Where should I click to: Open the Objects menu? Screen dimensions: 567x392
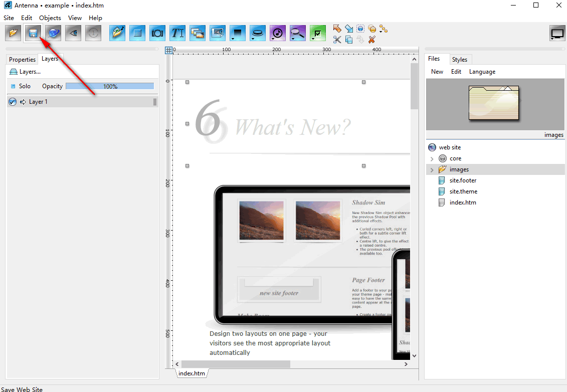[50, 18]
